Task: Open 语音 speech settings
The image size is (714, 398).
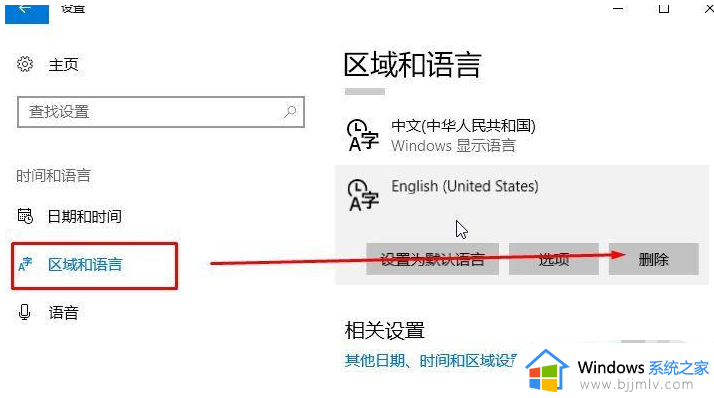Action: click(x=63, y=313)
